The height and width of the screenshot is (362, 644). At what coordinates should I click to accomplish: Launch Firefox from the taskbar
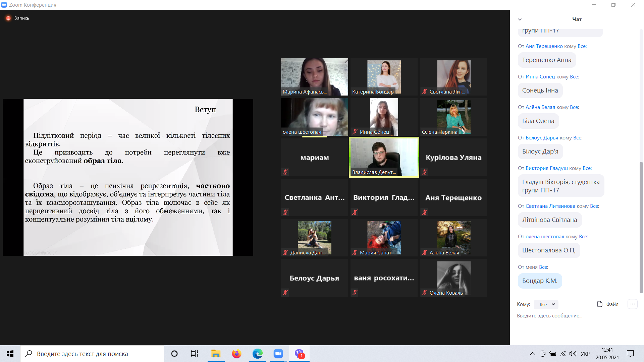tap(236, 354)
